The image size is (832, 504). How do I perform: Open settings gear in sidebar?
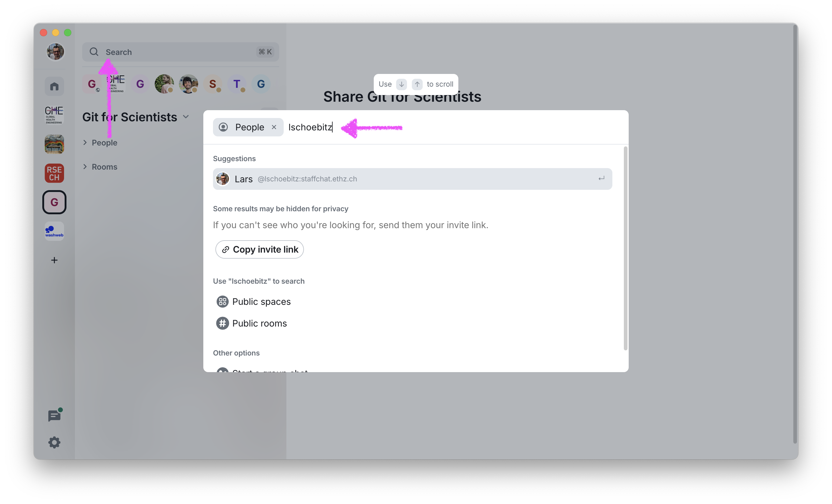(54, 442)
